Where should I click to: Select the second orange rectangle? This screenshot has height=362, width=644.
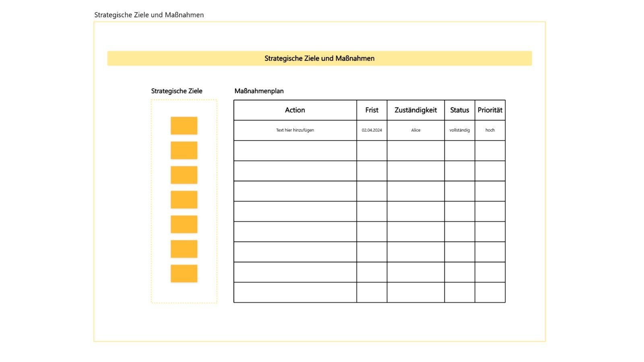coord(184,150)
